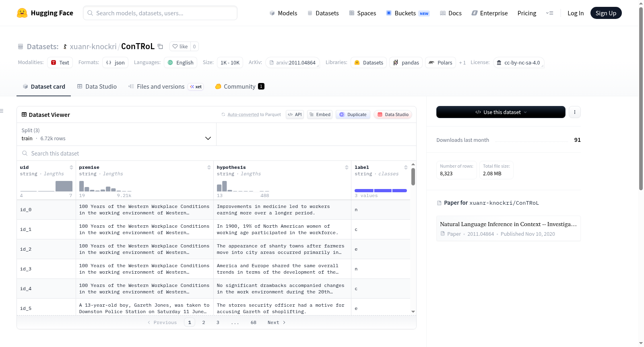
Task: Open the Community tab
Action: pyautogui.click(x=240, y=87)
